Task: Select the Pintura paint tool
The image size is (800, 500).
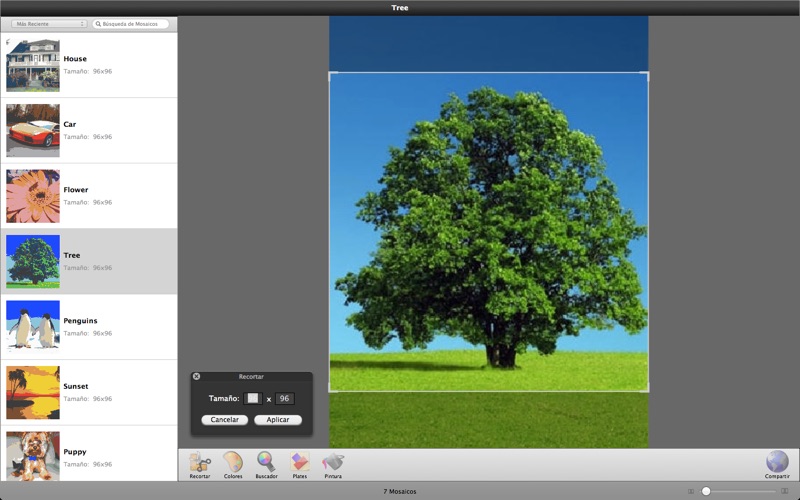Action: (333, 463)
